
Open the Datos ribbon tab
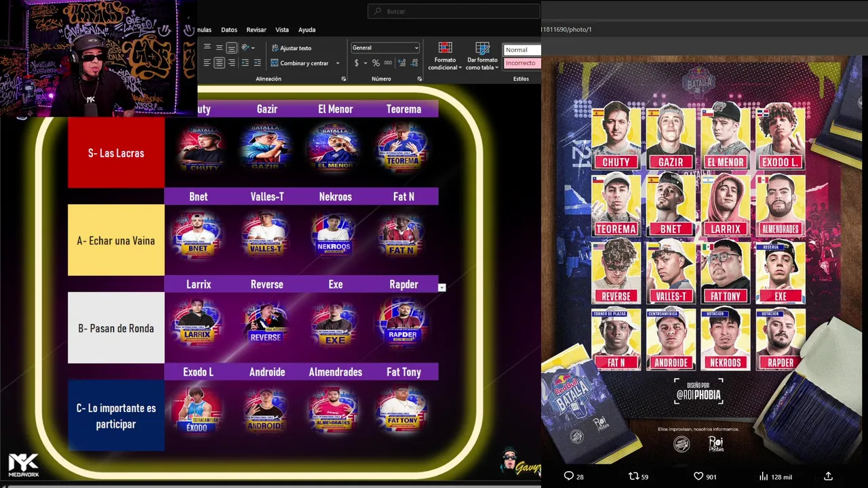229,30
